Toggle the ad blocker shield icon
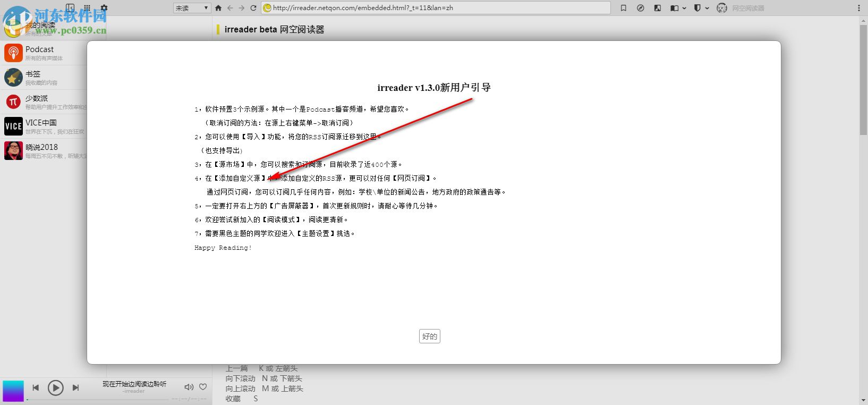 coord(697,8)
